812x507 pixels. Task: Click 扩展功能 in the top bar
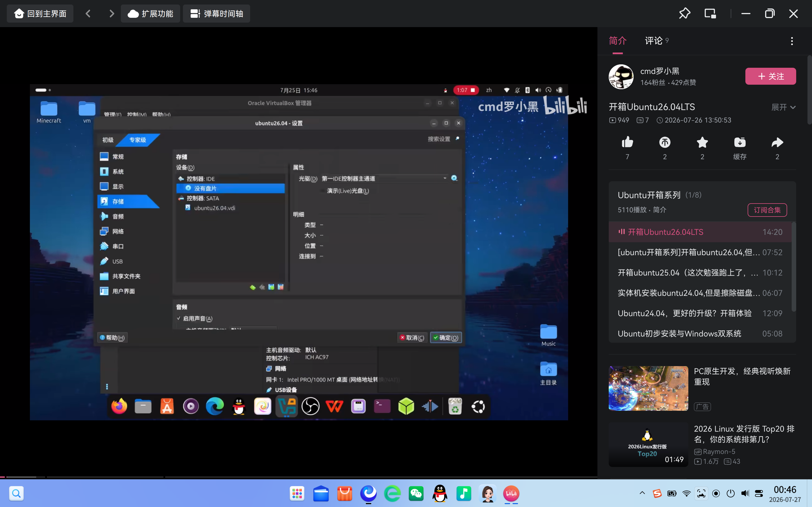click(x=150, y=14)
